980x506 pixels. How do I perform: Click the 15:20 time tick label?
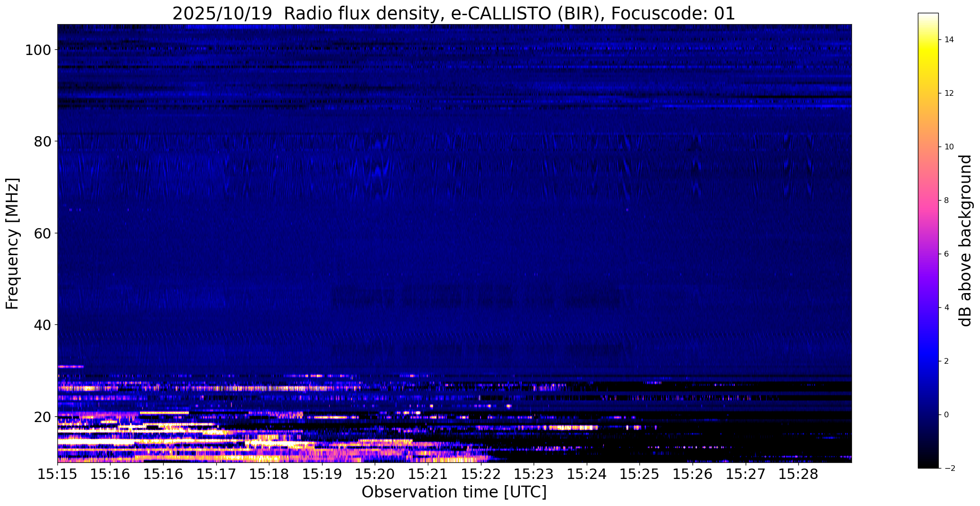[x=375, y=474]
